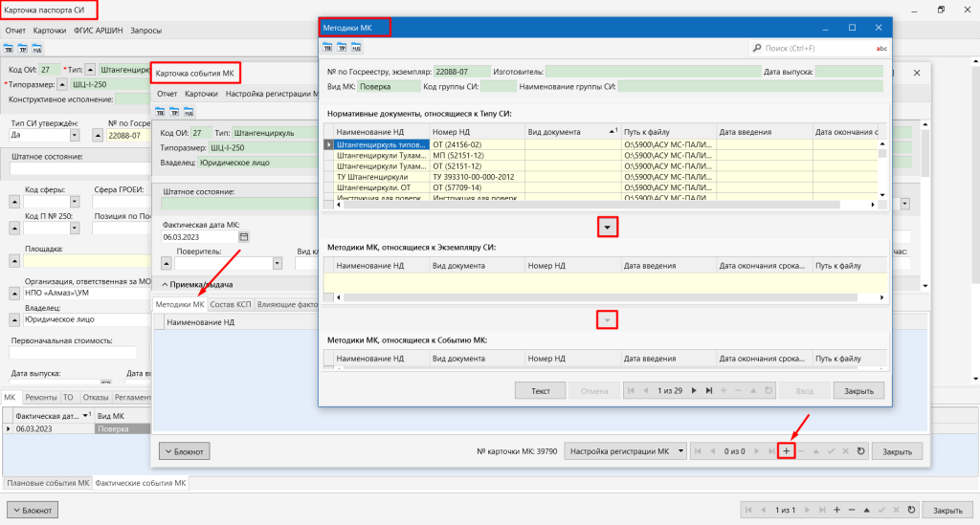980x525 pixels.
Task: Open the Поверитель dropdown arrow
Action: [278, 263]
